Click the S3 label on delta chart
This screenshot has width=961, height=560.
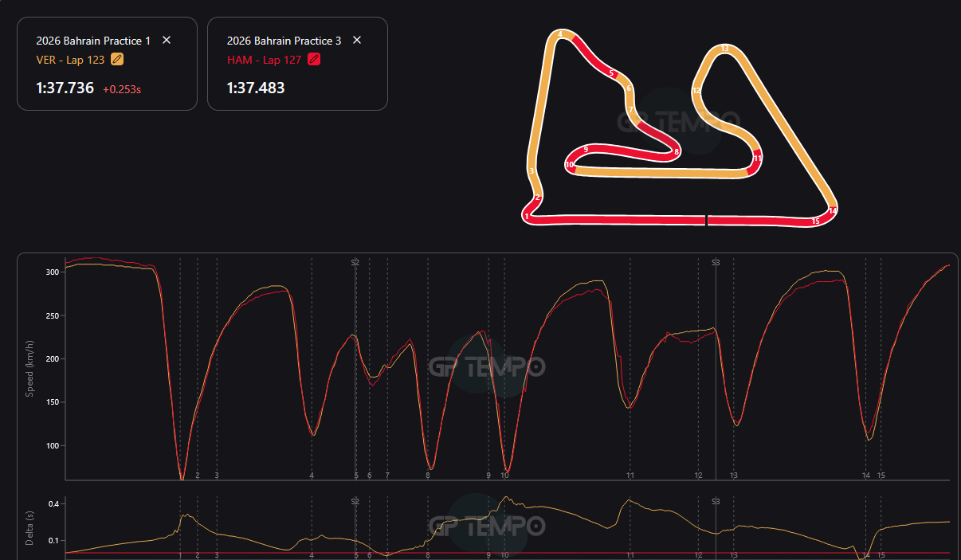pos(716,502)
